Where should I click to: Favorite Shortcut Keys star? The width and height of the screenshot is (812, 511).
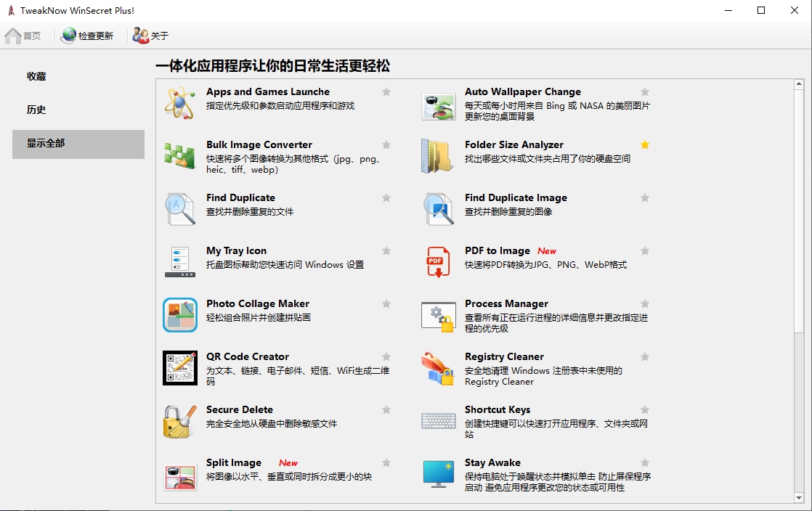click(645, 409)
